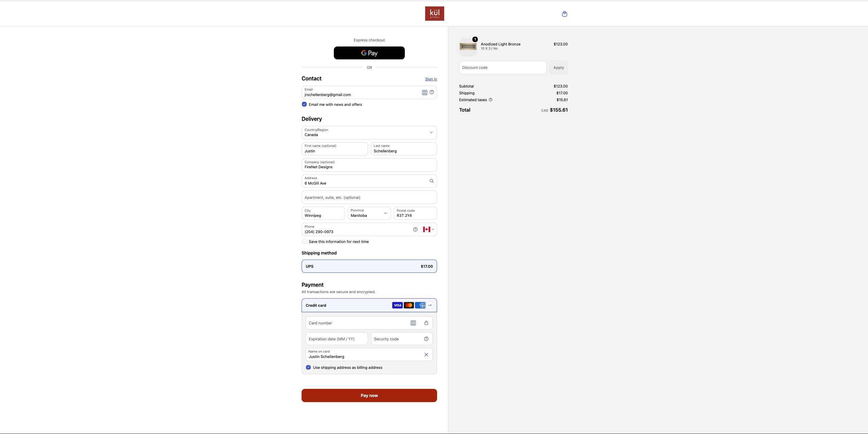Viewport: 868px width, 434px height.
Task: Click the Sign in link
Action: tap(431, 79)
